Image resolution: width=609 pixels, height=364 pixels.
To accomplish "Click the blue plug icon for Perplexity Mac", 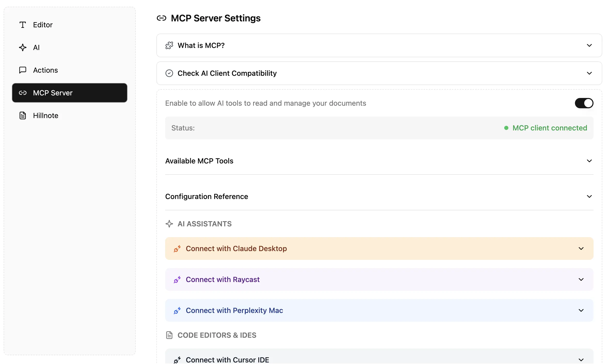I will (x=177, y=311).
